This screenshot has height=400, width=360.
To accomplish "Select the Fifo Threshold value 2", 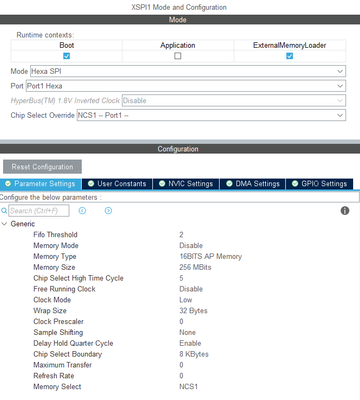I will coord(181,235).
